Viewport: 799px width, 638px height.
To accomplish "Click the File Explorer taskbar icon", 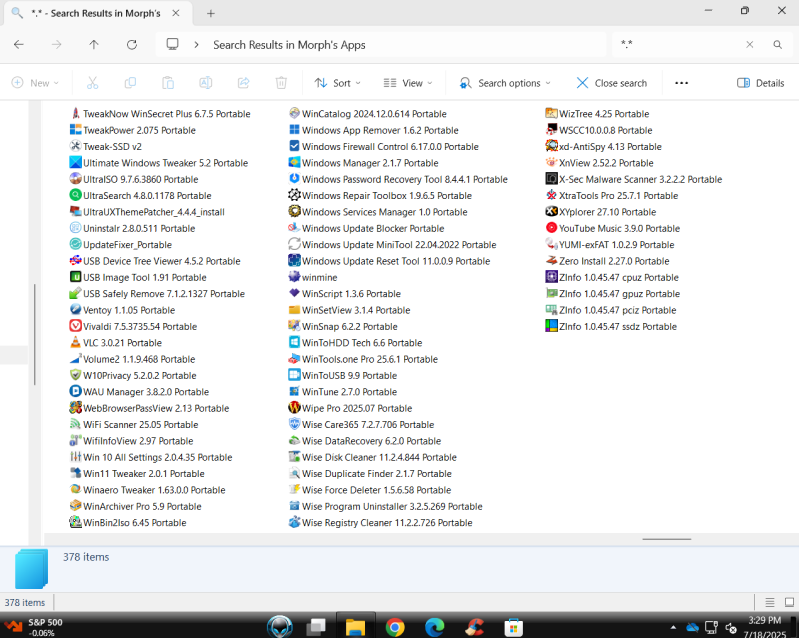I will 356,627.
